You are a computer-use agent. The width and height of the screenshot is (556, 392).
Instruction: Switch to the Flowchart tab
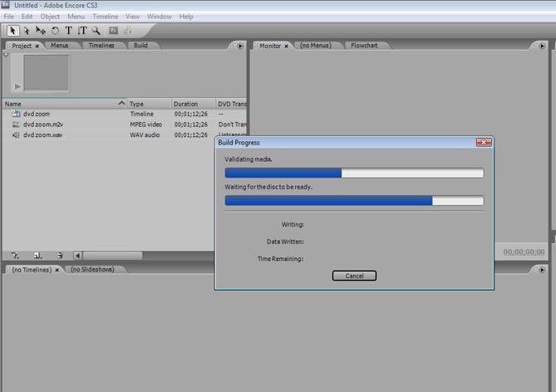[364, 46]
